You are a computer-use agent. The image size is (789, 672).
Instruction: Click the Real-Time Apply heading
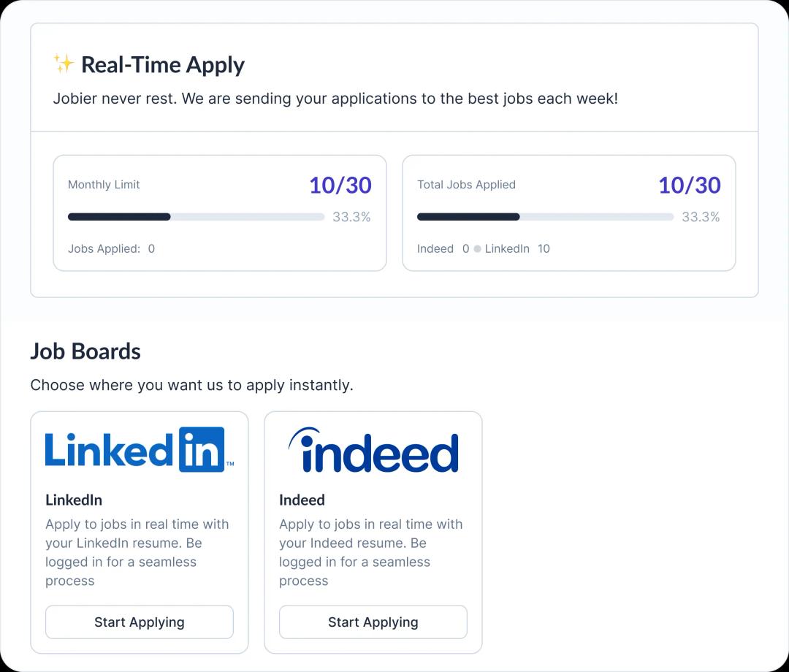coord(162,65)
